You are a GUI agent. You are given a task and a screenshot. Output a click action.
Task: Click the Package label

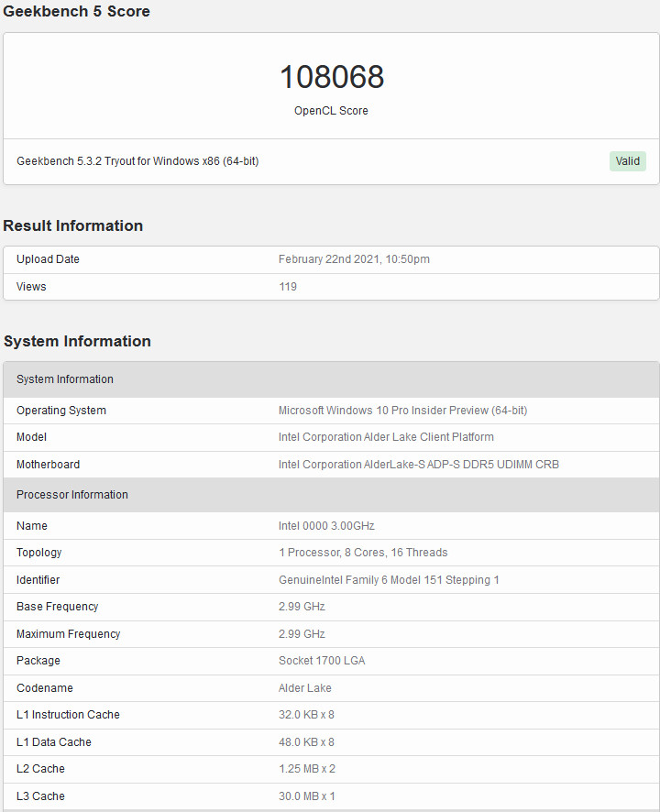coord(38,661)
